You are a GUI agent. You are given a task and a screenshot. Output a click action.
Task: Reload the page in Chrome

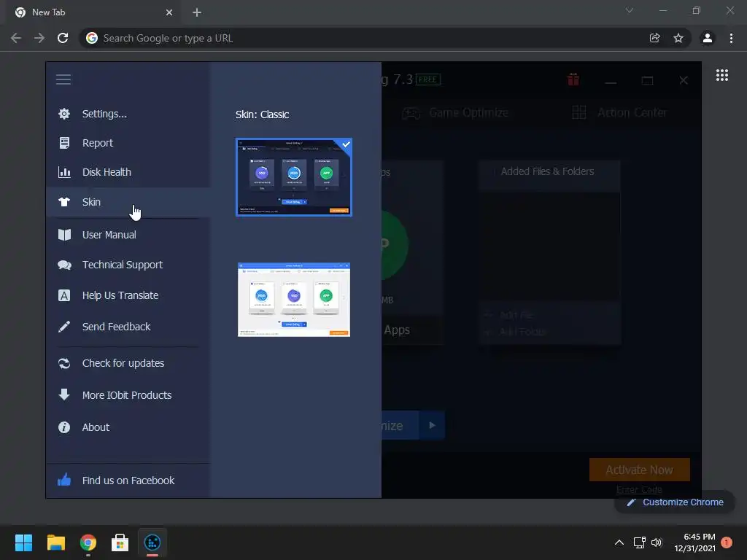point(63,38)
